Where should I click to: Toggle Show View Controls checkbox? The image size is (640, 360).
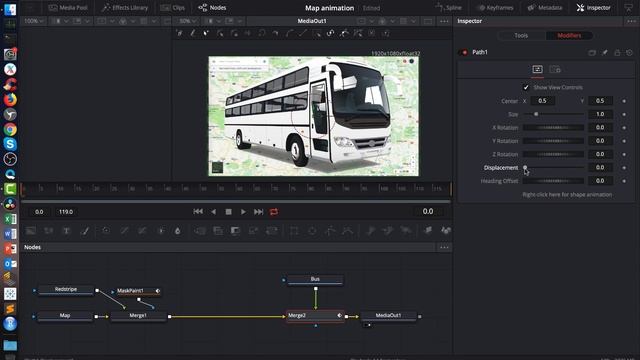[526, 87]
